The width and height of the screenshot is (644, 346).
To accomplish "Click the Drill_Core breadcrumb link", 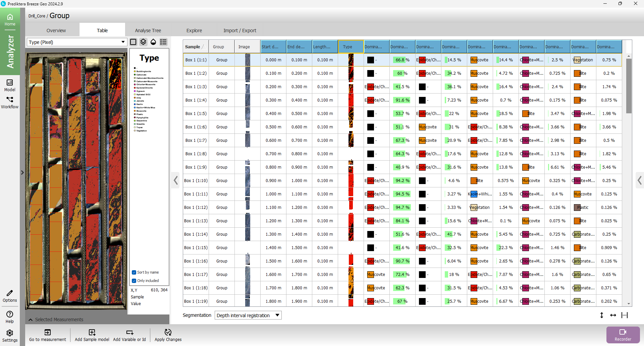I will coord(37,16).
